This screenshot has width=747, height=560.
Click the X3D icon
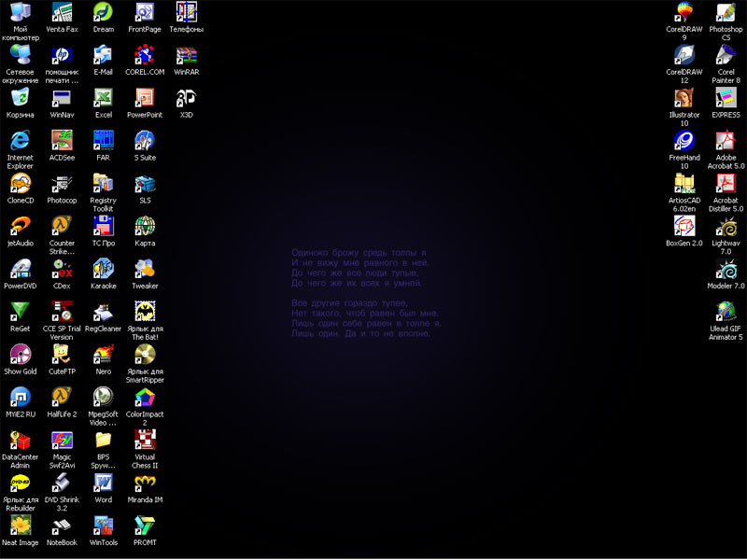point(186,98)
